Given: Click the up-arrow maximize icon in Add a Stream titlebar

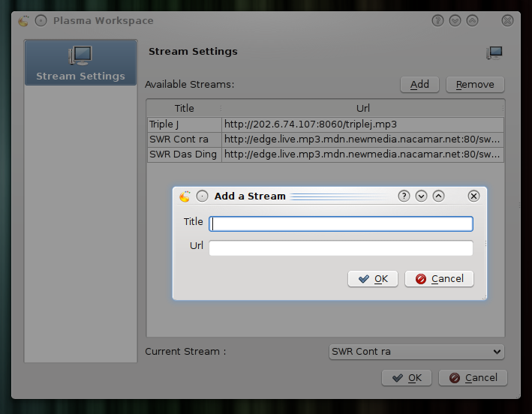Looking at the screenshot, I should point(438,196).
